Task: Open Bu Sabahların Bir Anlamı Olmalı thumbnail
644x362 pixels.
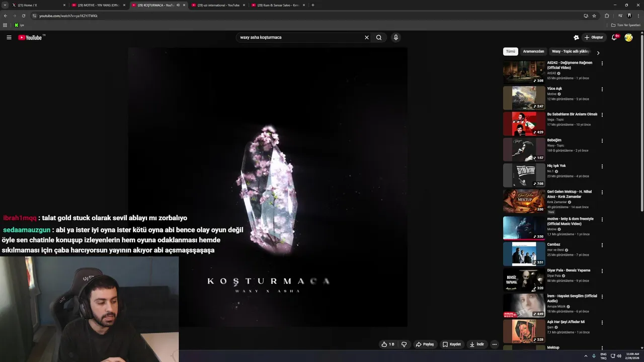Action: [524, 124]
